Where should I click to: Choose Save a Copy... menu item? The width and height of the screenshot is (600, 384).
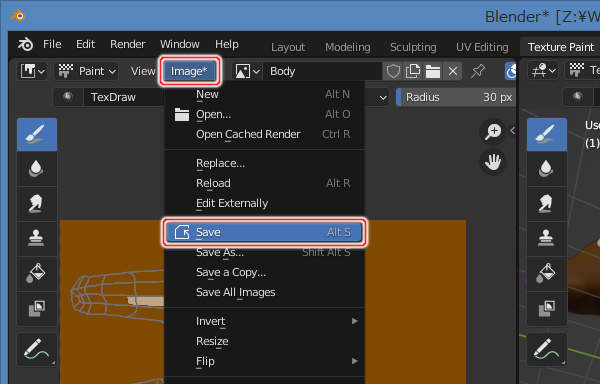point(264,272)
